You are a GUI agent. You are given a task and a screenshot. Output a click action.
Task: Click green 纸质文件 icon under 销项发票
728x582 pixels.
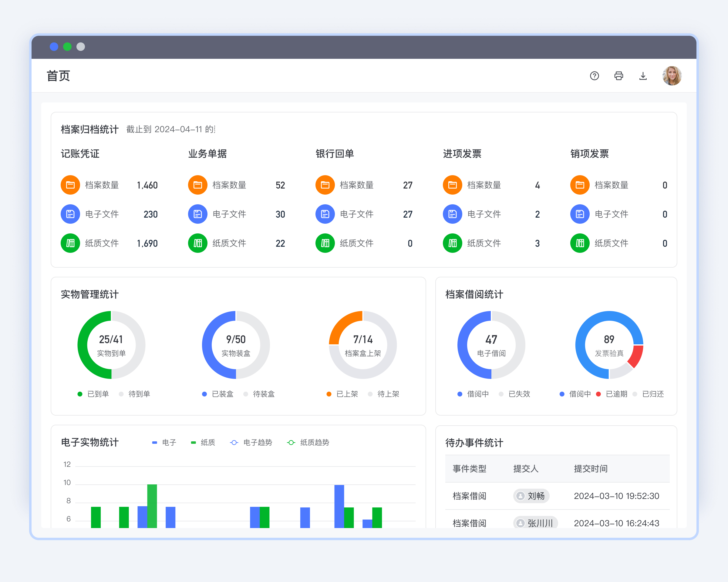click(x=579, y=243)
